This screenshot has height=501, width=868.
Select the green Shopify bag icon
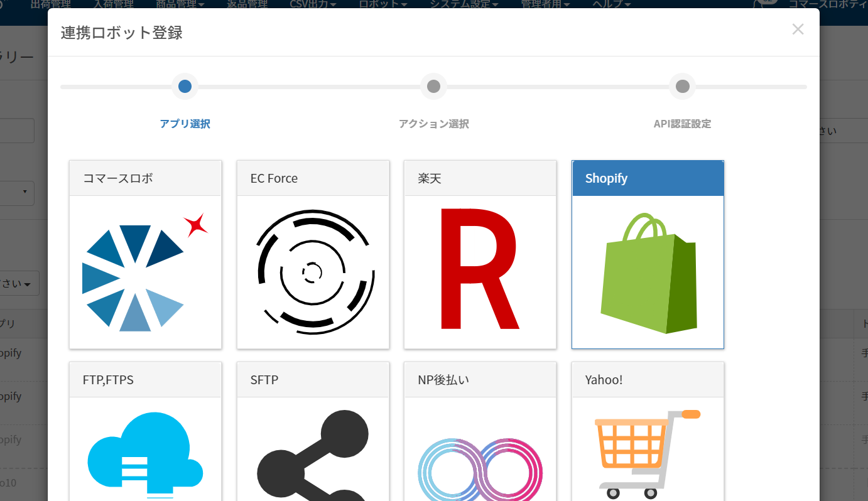coord(648,274)
